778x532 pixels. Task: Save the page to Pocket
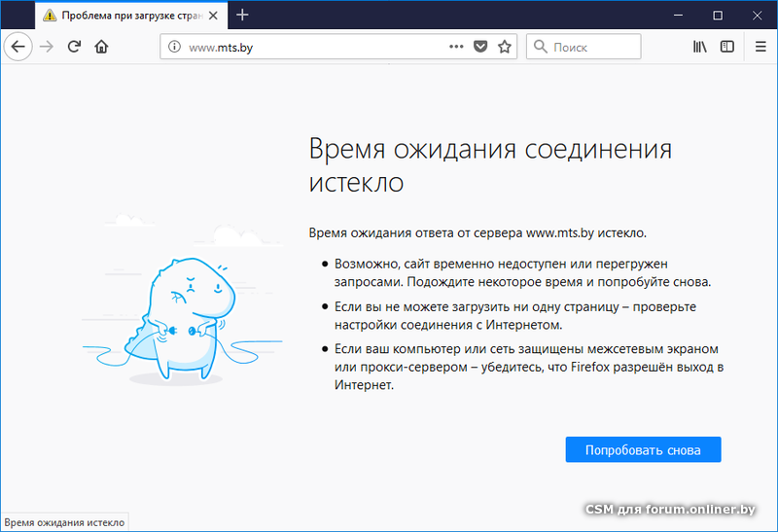[480, 47]
